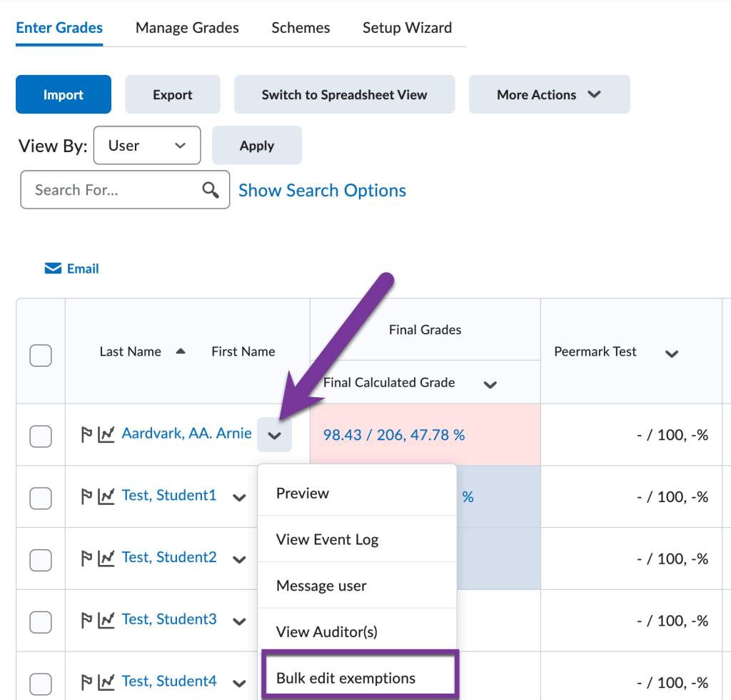Open the Show Search Options link
This screenshot has height=700, width=731.
point(322,191)
